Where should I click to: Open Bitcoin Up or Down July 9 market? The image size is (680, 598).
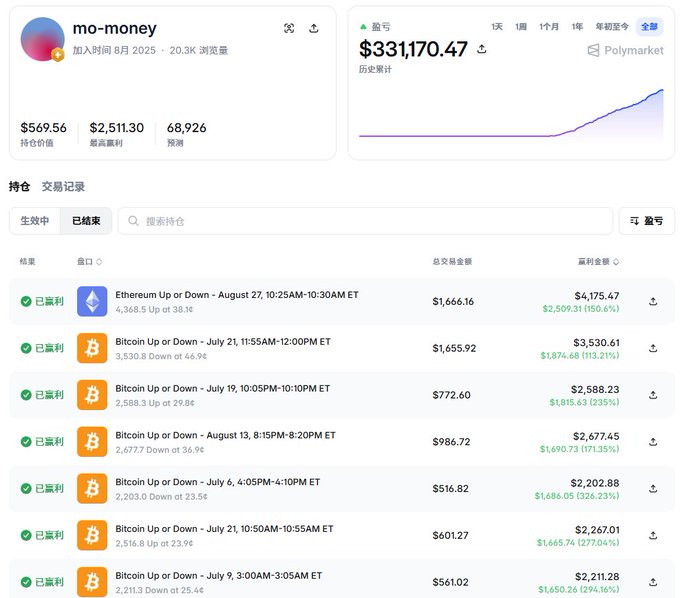tap(219, 576)
